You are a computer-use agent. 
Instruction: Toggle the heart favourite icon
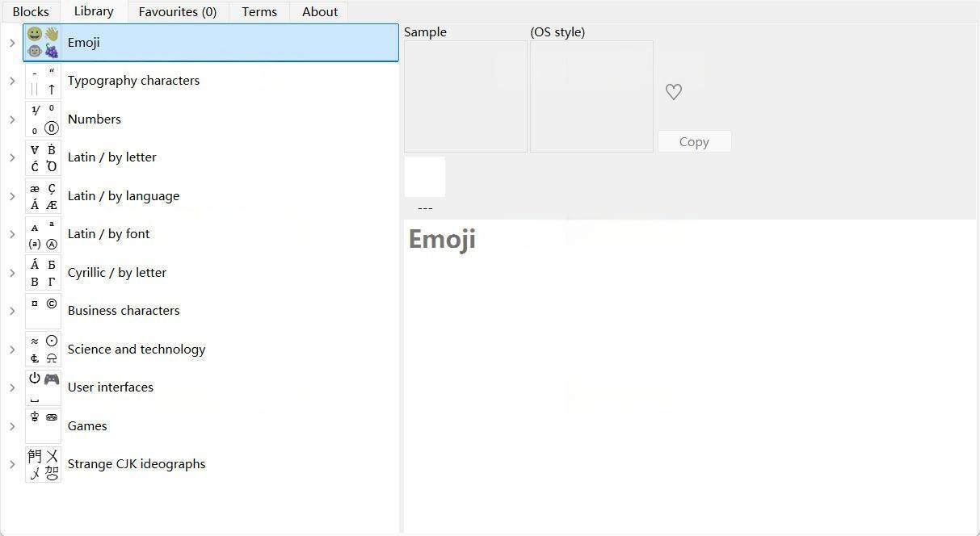coord(673,92)
